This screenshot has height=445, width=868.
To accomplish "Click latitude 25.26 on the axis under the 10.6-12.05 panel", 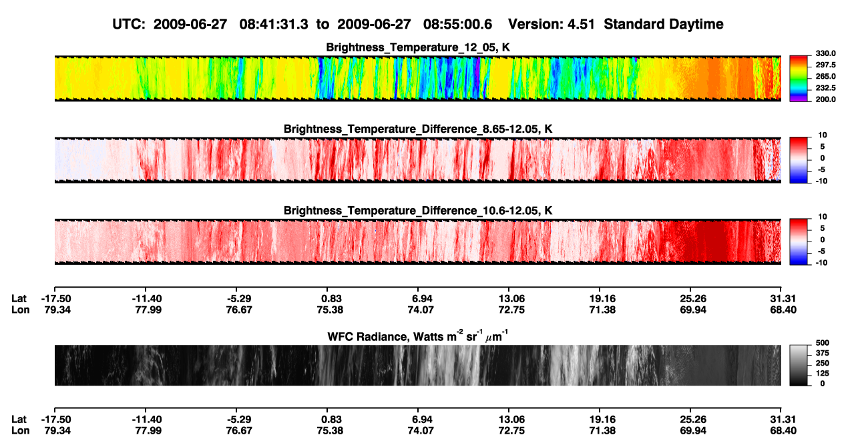I will (x=690, y=298).
